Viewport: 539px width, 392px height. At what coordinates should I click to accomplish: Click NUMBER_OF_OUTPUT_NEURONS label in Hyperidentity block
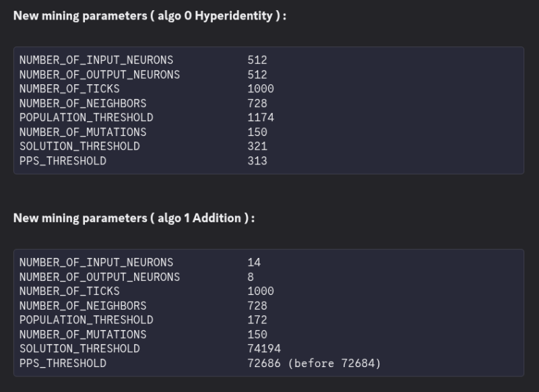coord(99,75)
